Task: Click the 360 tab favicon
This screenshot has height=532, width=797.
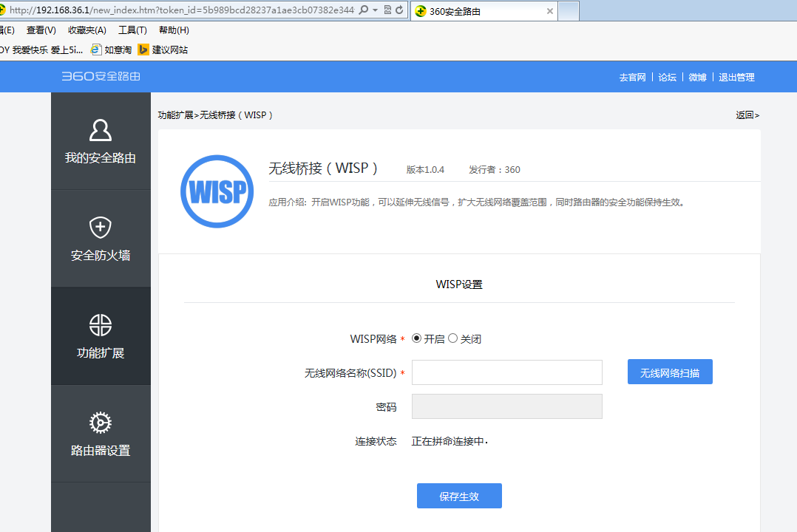Action: [421, 11]
